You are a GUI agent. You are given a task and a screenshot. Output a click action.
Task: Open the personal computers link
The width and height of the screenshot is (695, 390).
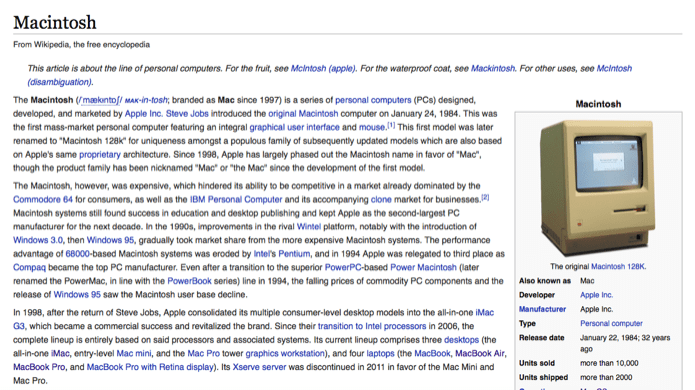click(x=373, y=100)
